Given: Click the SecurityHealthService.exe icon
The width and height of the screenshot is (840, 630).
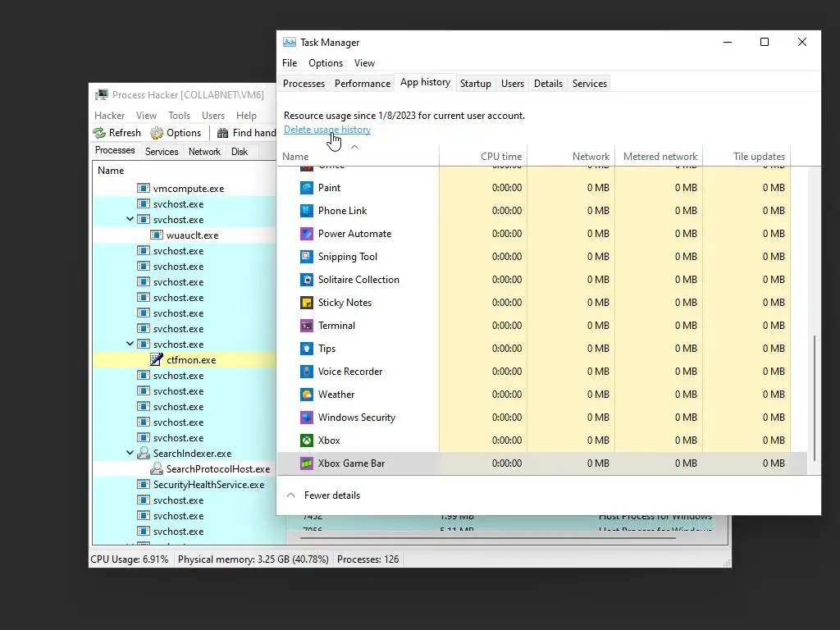Looking at the screenshot, I should [x=143, y=484].
